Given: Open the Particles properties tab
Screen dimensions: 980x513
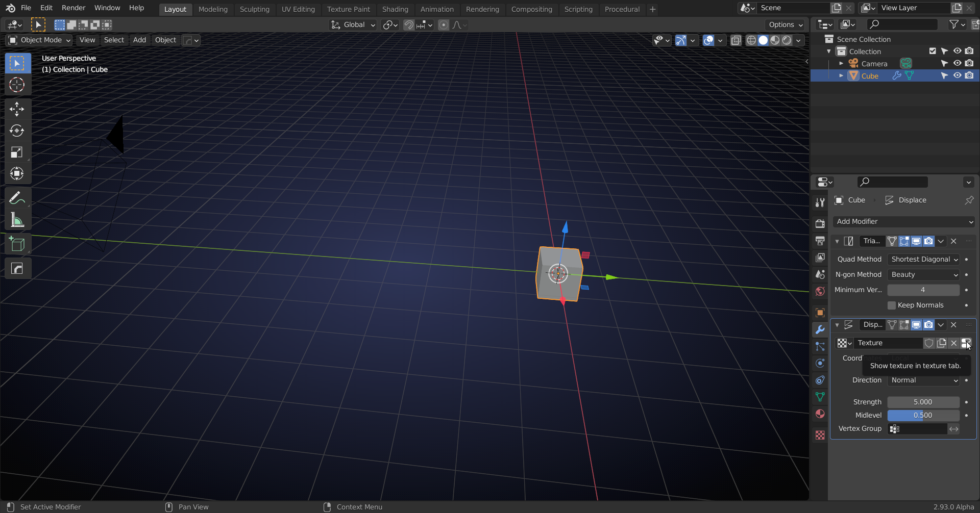Looking at the screenshot, I should pos(820,346).
